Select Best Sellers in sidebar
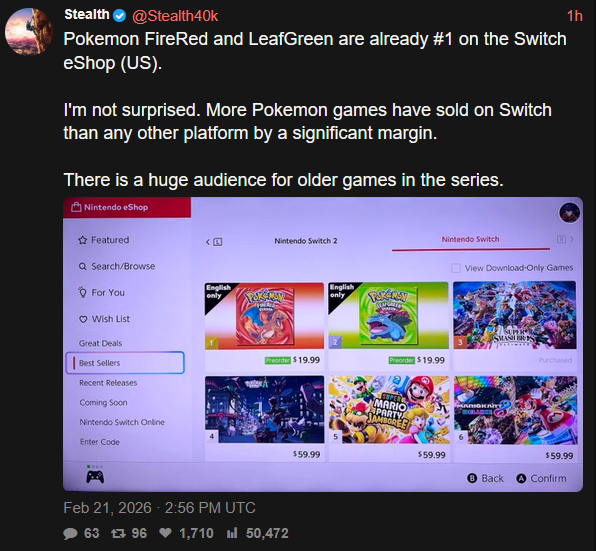Screen dimensions: 596x551 125,363
